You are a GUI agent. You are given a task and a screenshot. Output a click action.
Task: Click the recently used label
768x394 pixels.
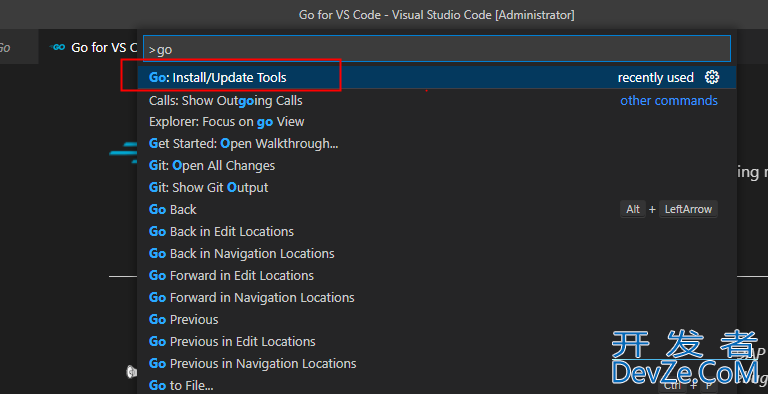[x=655, y=77]
